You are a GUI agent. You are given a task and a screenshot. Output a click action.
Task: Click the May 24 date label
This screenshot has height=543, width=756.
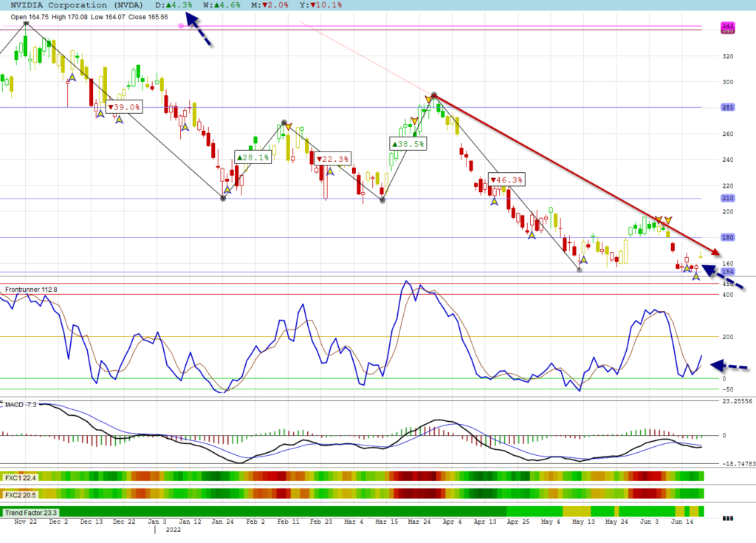coord(616,522)
